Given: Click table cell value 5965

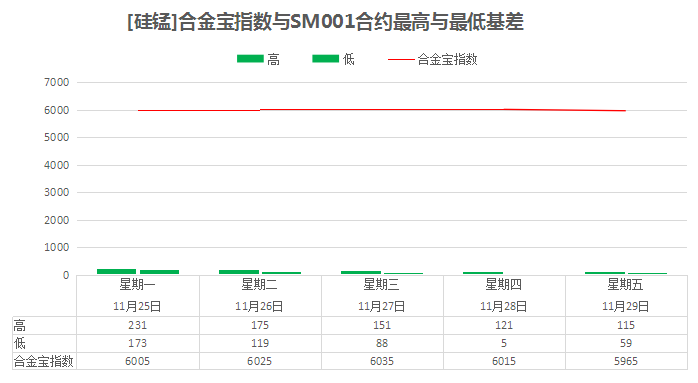Looking at the screenshot, I should tap(626, 361).
